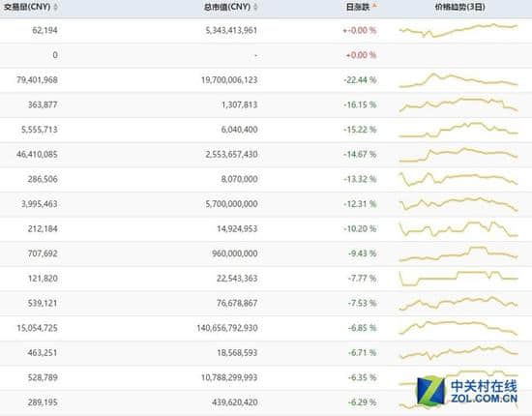Select the 140,656,792,930 market cap value
The image size is (532, 416).
(227, 328)
